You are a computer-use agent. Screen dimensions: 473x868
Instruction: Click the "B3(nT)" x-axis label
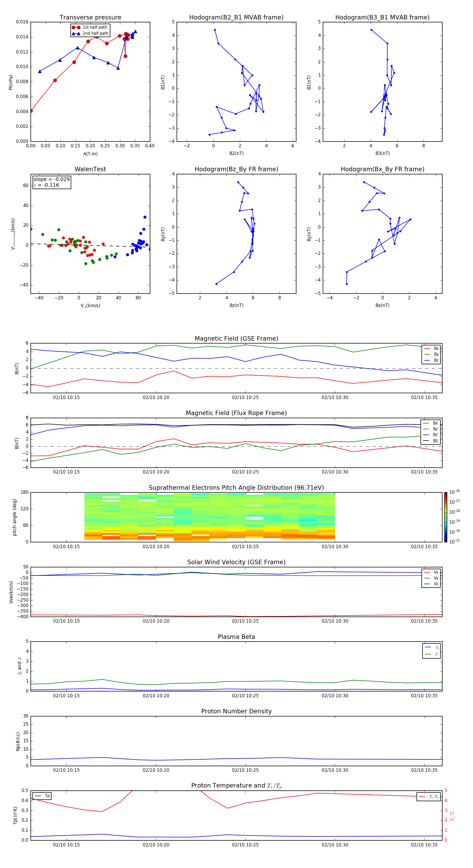click(382, 153)
